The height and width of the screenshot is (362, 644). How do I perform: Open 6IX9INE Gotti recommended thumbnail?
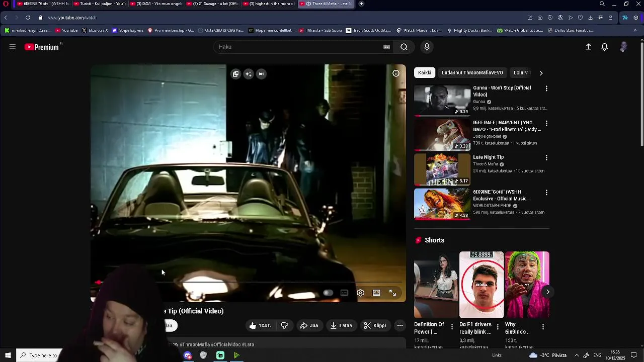(442, 204)
